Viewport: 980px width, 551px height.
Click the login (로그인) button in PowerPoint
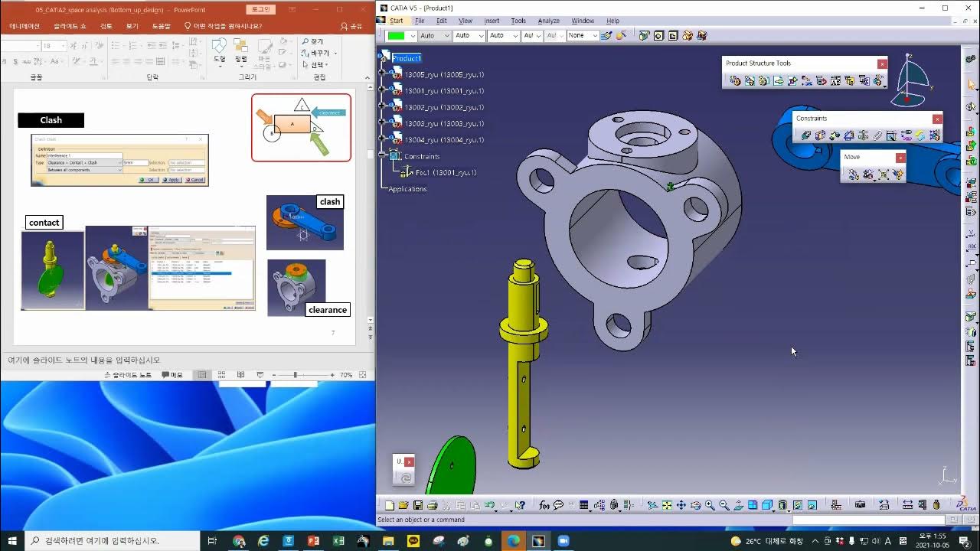260,9
